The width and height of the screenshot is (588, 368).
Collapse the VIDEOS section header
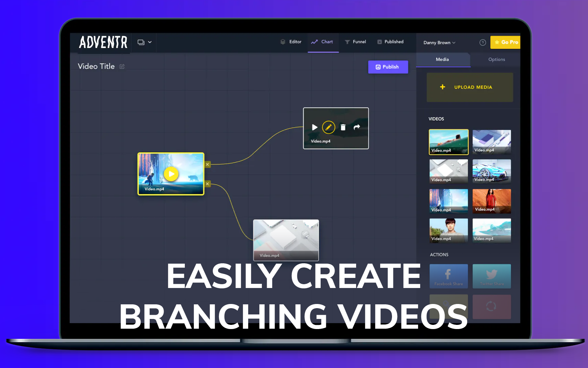point(436,119)
